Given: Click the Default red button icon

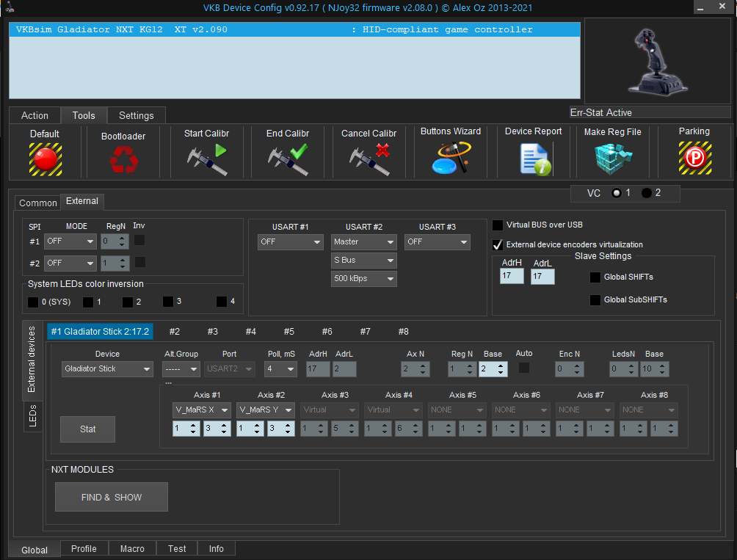Looking at the screenshot, I should coord(45,159).
